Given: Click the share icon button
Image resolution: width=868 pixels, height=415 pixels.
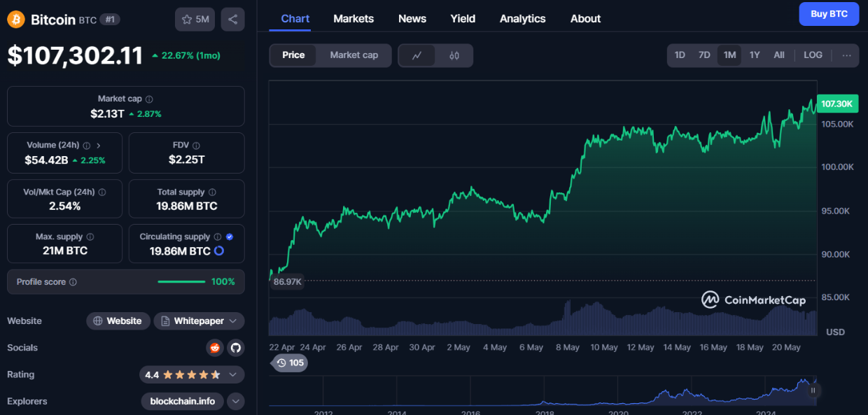Looking at the screenshot, I should tap(232, 20).
